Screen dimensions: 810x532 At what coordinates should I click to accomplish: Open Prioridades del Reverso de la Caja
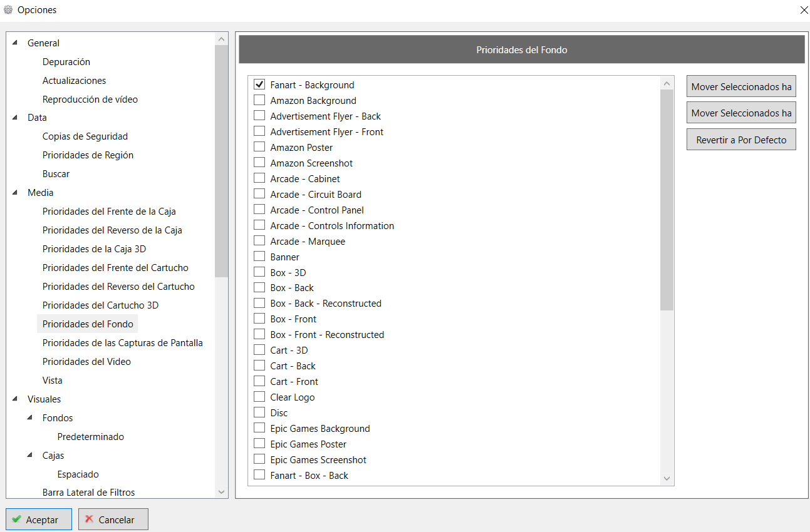[112, 230]
